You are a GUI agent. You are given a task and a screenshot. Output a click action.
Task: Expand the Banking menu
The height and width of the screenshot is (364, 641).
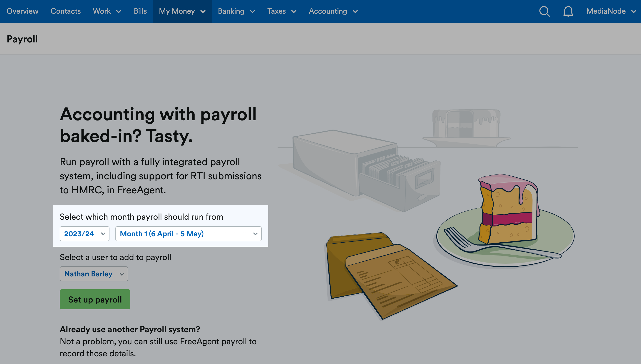(236, 11)
